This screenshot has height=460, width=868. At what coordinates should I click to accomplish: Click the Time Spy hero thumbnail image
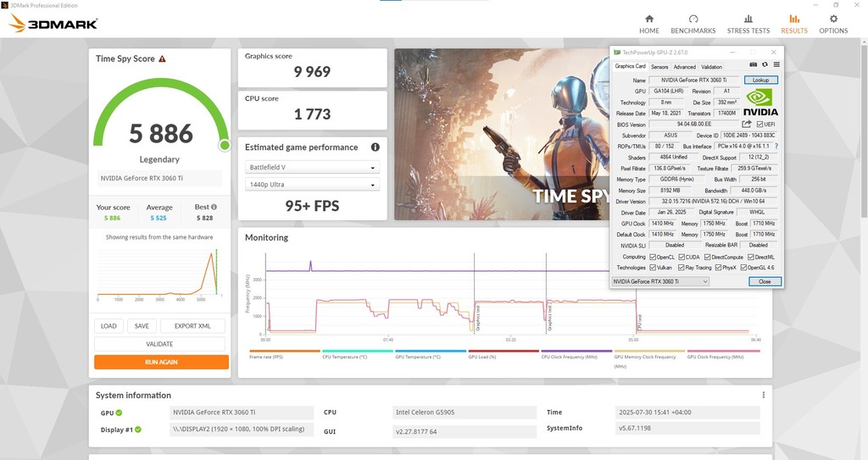502,135
